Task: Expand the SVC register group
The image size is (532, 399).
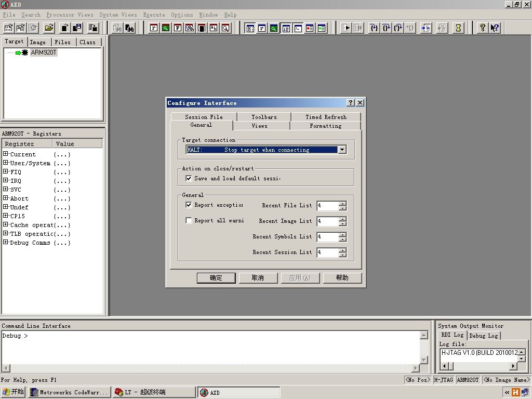Action: tap(5, 189)
